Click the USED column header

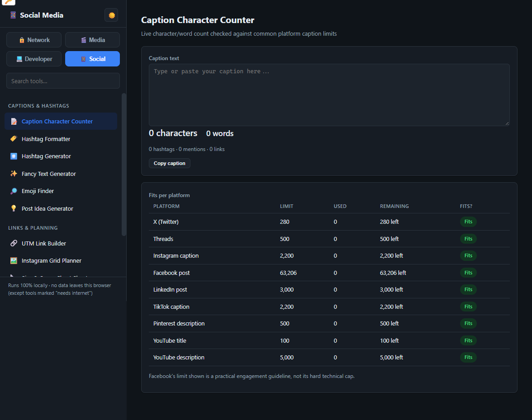click(340, 206)
